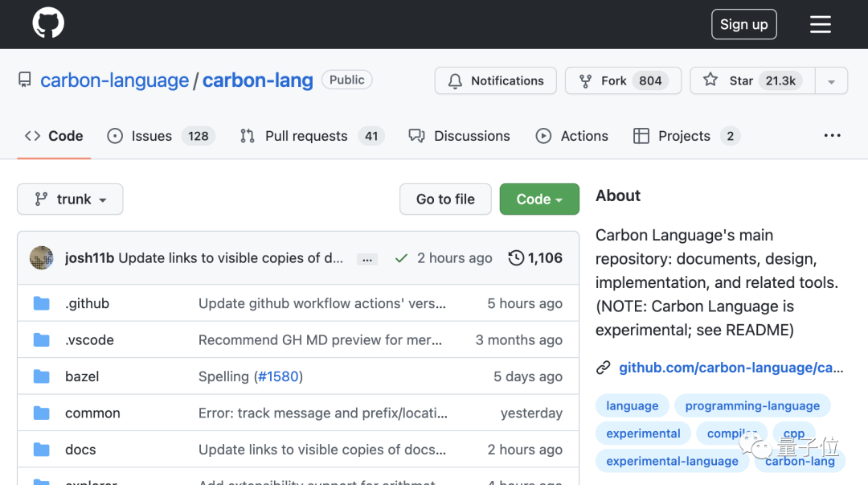Screen dimensions: 868x485
Task: Click the commit history clock icon
Action: tap(515, 257)
